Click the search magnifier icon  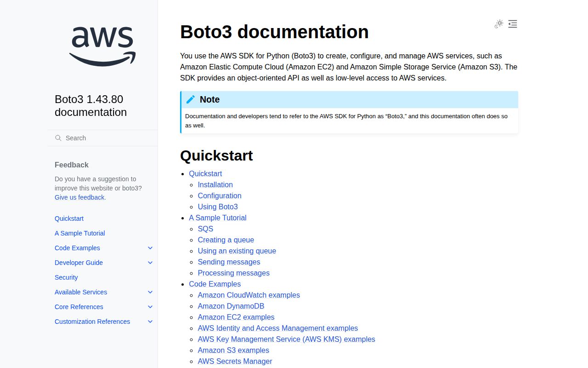pyautogui.click(x=58, y=138)
